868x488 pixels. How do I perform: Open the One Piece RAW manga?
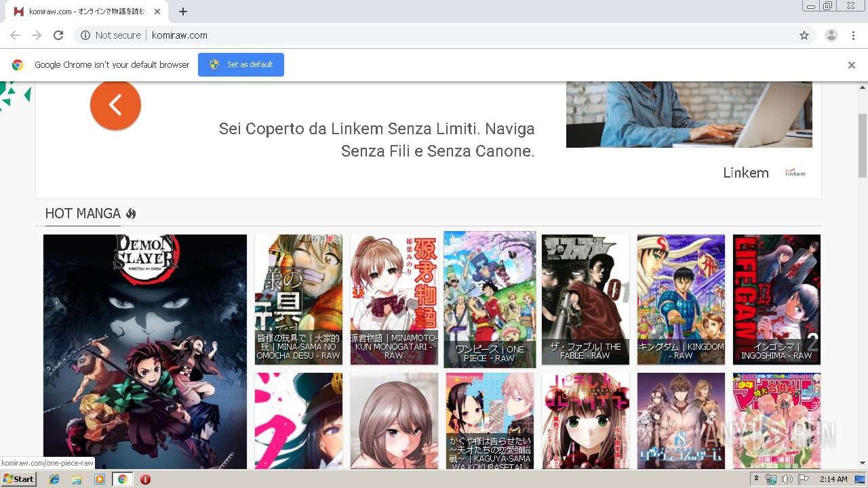pyautogui.click(x=490, y=300)
